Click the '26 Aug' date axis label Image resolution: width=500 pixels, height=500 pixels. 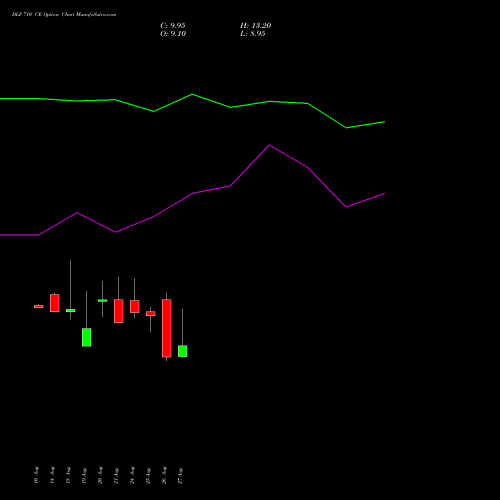click(x=164, y=475)
